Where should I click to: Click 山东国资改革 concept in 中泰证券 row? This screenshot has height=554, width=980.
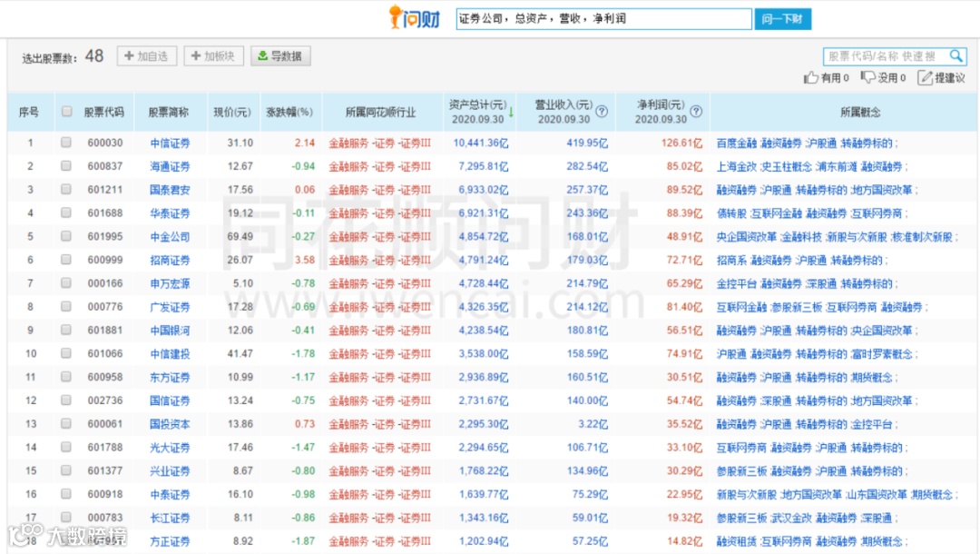[877, 495]
